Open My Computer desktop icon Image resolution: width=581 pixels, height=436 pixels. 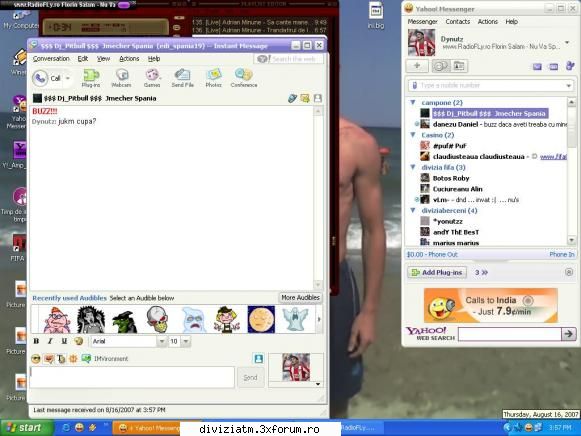click(20, 20)
